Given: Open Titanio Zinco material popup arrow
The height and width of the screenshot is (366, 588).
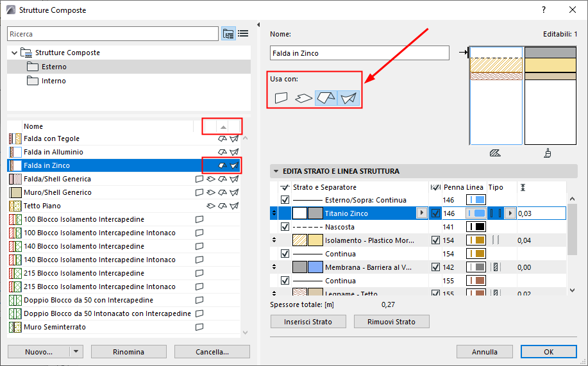Looking at the screenshot, I should click(x=422, y=213).
